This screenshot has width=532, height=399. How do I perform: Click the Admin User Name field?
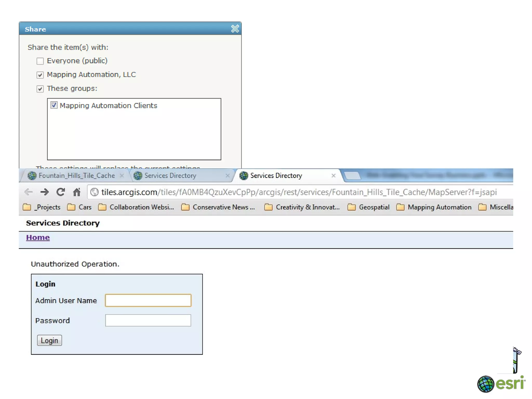[148, 300]
